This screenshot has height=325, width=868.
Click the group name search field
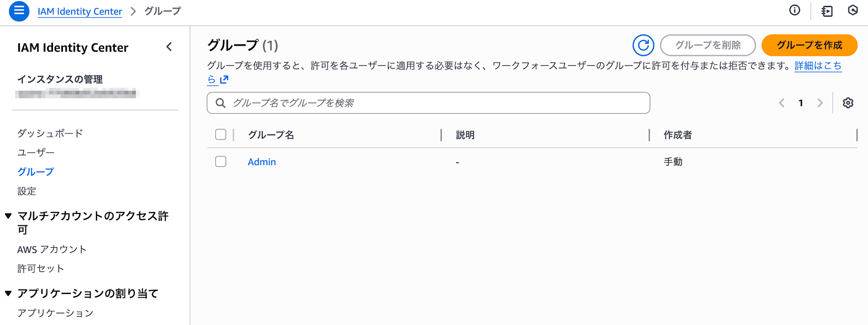(434, 103)
